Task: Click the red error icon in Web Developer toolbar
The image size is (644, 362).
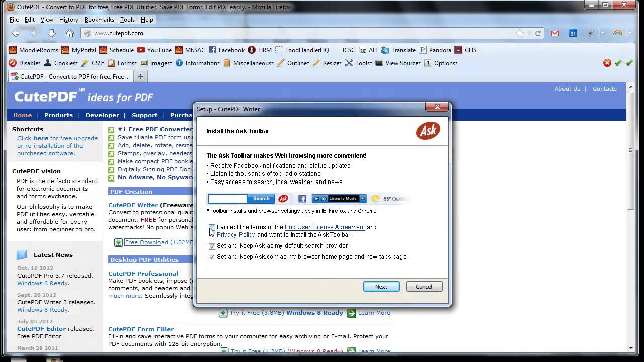Action: point(607,63)
